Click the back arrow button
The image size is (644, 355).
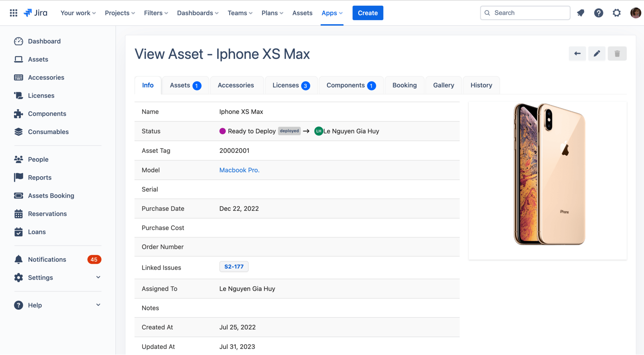coord(577,54)
